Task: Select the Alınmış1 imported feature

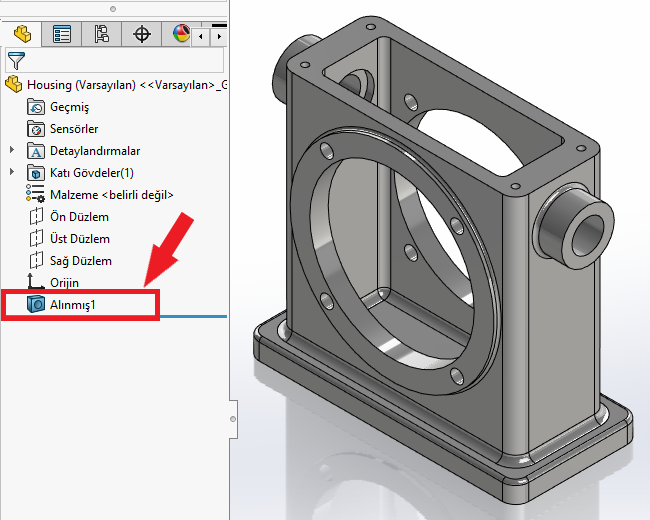Action: (71, 304)
